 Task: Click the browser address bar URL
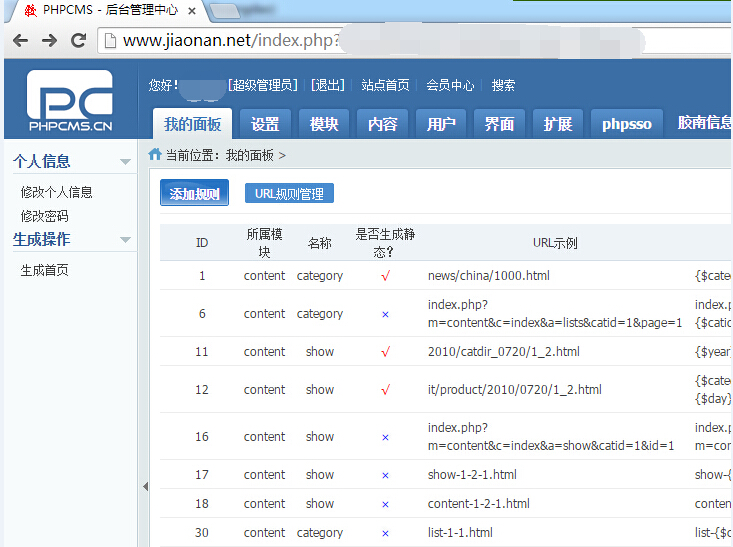pos(230,41)
